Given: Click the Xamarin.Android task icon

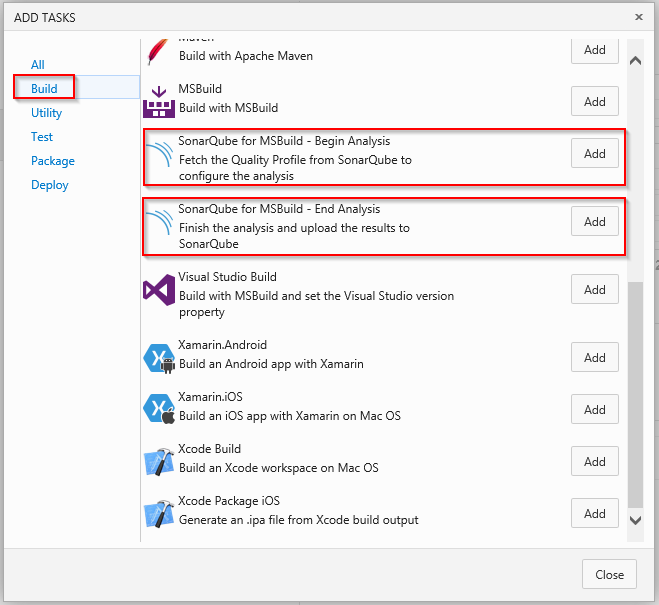Looking at the screenshot, I should point(160,358).
